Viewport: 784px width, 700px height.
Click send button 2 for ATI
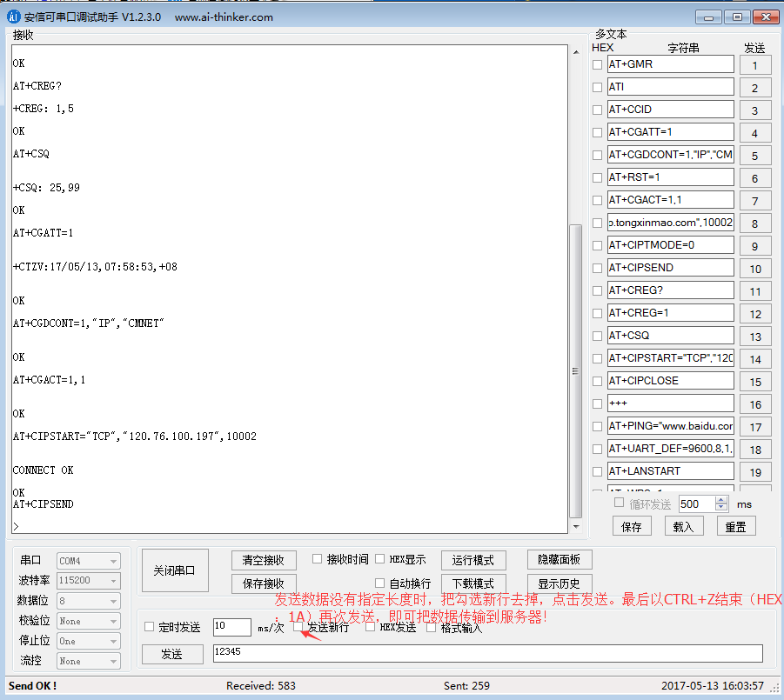[x=755, y=88]
